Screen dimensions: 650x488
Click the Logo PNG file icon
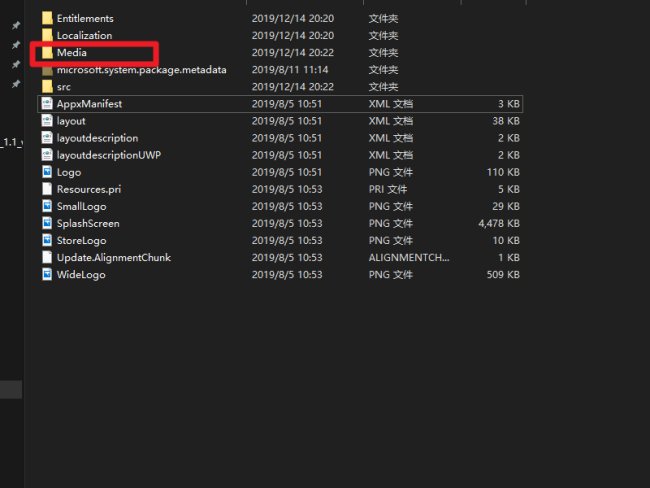coord(47,172)
